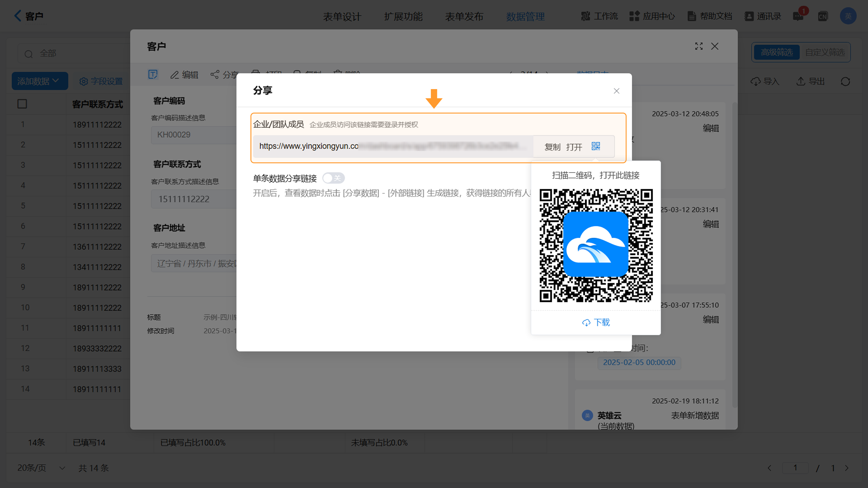The image size is (868, 488).
Task: Click the share URL text field
Action: (x=393, y=146)
